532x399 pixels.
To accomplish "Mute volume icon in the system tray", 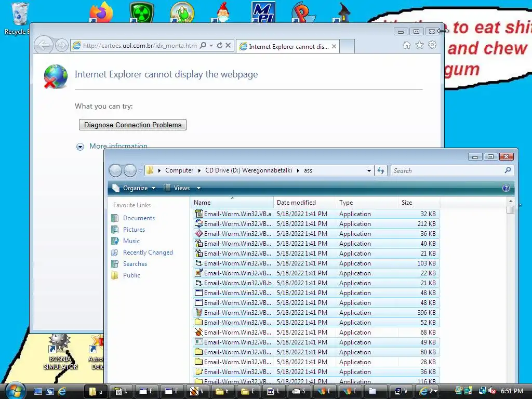I will (491, 391).
